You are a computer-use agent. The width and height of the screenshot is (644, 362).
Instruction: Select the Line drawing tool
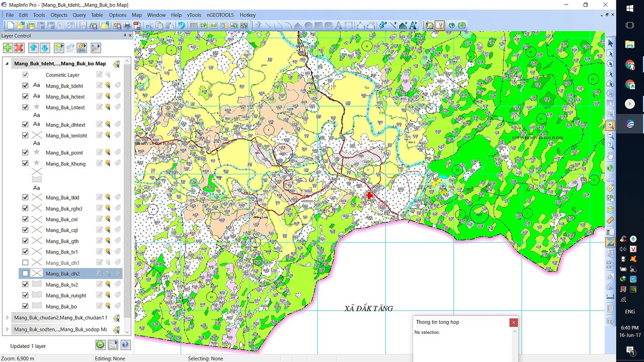click(x=268, y=25)
